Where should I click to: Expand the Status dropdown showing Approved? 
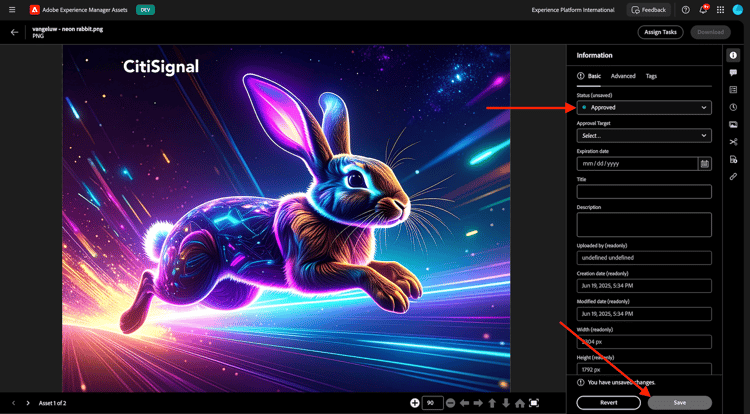pyautogui.click(x=644, y=107)
